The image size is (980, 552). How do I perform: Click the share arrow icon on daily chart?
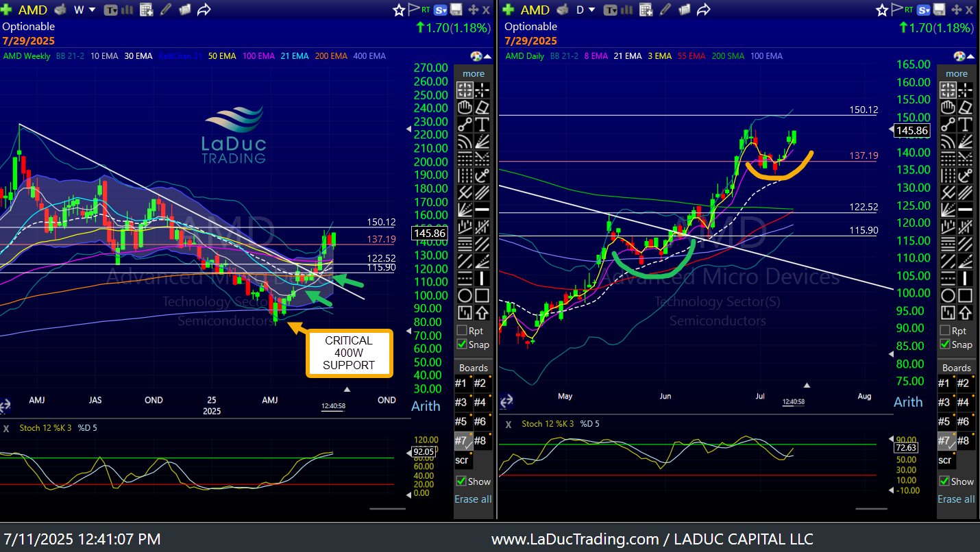point(702,10)
